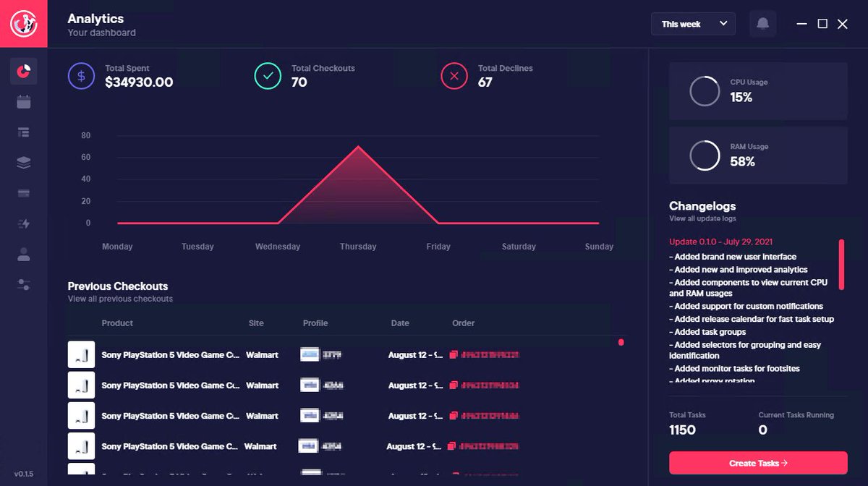Image resolution: width=868 pixels, height=486 pixels.
Task: Open the Analytics pie chart sidebar icon
Action: point(24,71)
